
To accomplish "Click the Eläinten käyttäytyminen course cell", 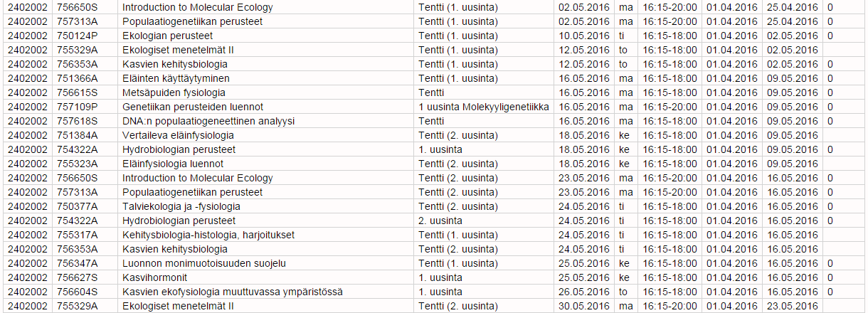I will [176, 78].
